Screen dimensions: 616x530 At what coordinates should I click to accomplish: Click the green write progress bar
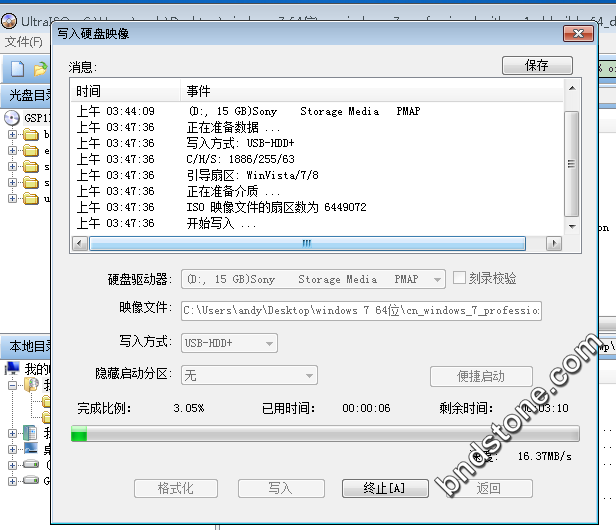point(325,434)
